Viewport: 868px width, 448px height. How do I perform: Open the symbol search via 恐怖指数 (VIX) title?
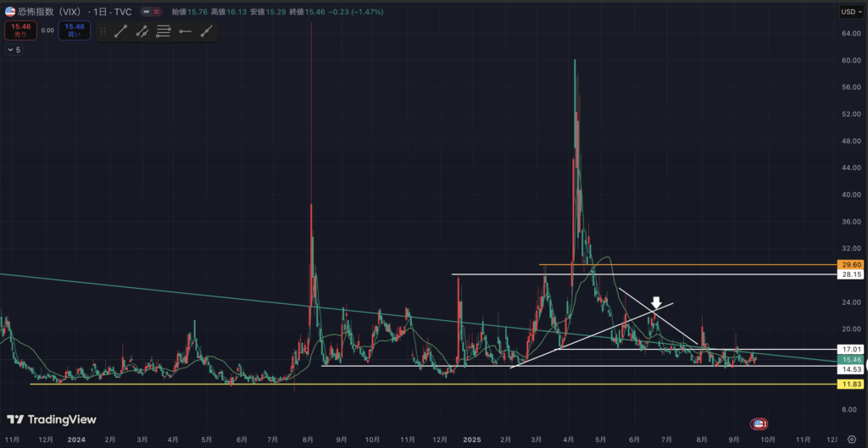pos(50,13)
